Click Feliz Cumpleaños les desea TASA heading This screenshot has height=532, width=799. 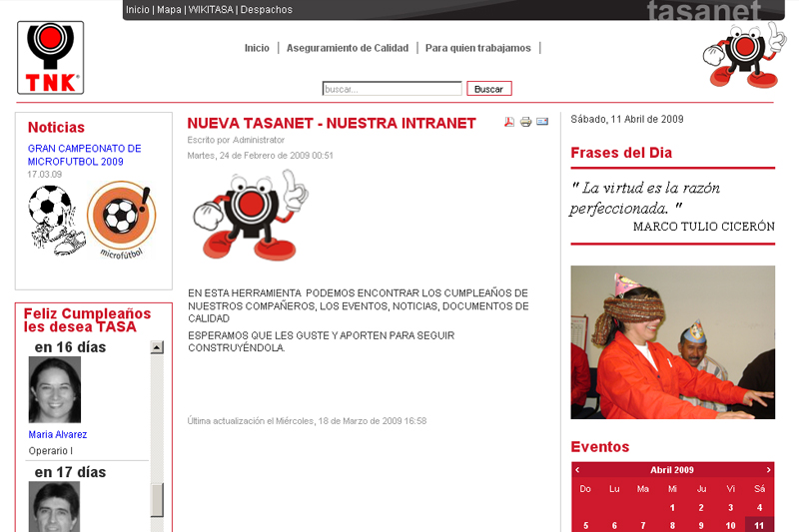coord(87,320)
